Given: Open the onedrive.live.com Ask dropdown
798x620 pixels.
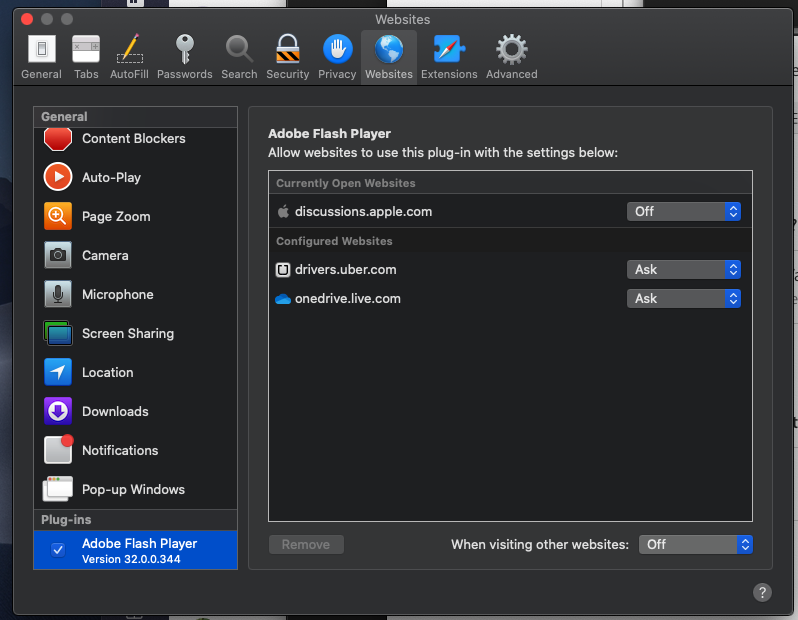Looking at the screenshot, I should 683,299.
